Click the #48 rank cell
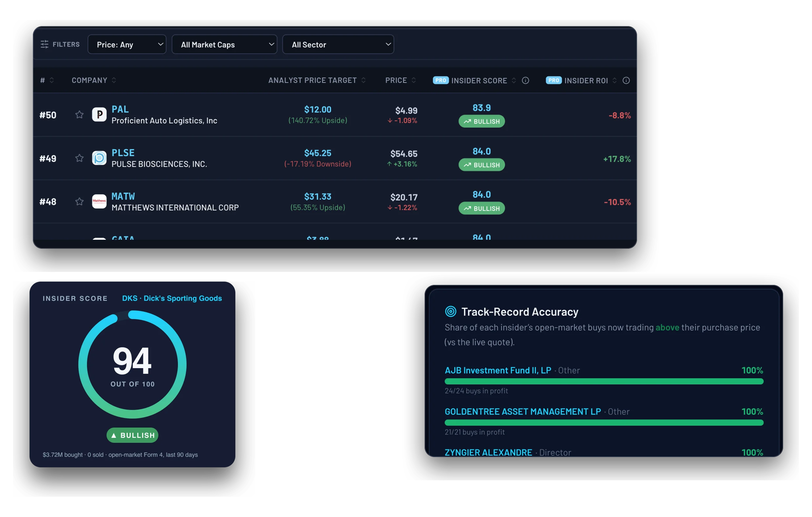This screenshot has width=812, height=517. [x=48, y=202]
